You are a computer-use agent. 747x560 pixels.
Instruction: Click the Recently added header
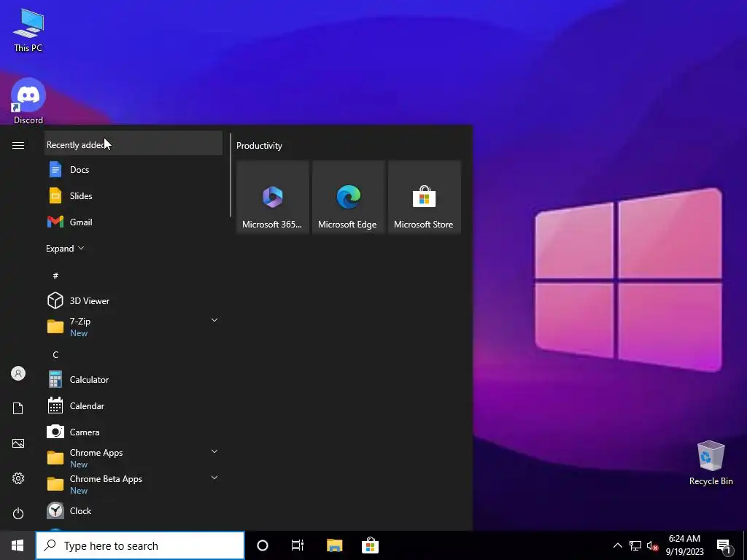pos(133,144)
